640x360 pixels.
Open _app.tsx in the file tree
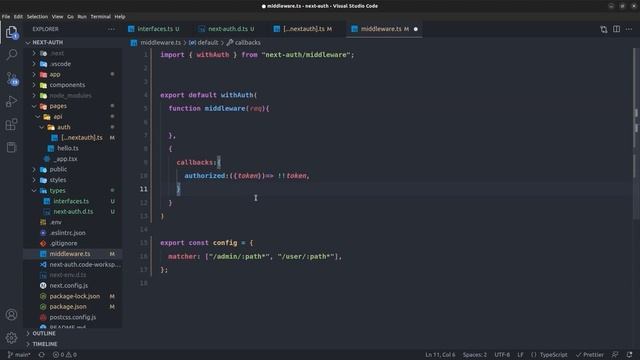[x=64, y=159]
